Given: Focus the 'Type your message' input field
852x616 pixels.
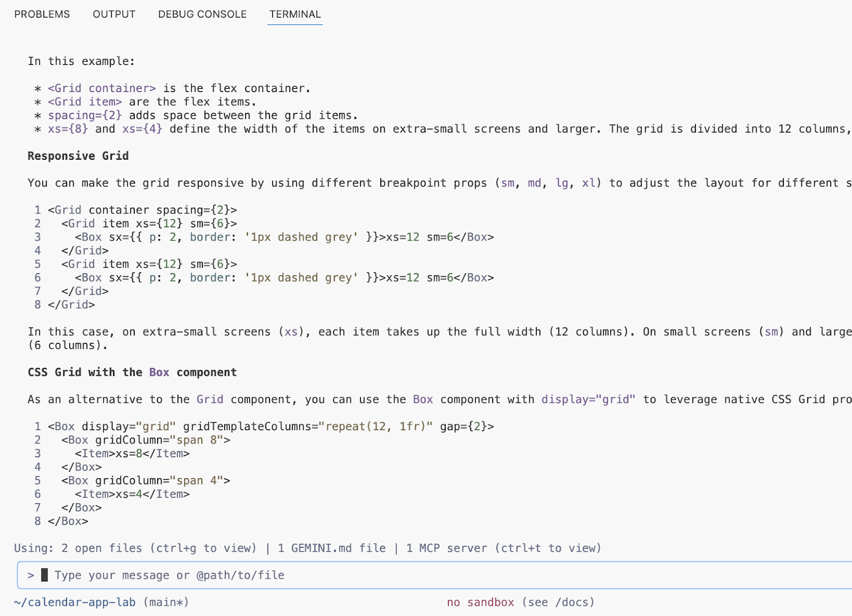Looking at the screenshot, I should point(169,575).
